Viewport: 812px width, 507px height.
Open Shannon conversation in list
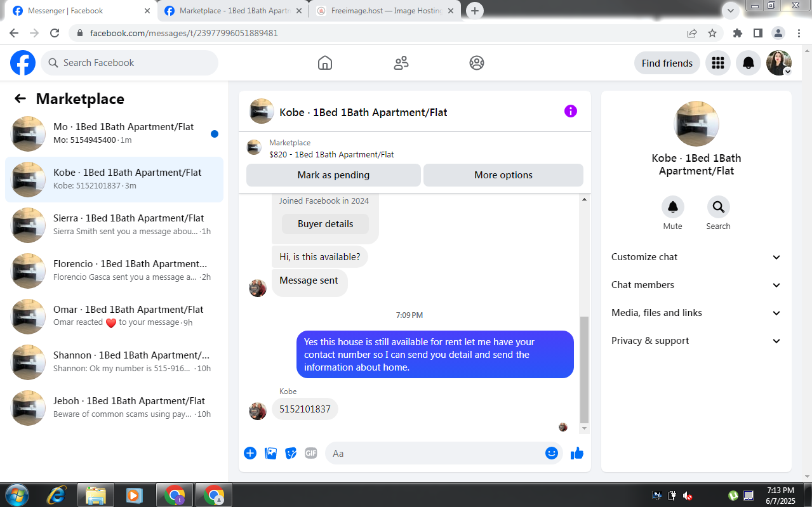tap(114, 362)
